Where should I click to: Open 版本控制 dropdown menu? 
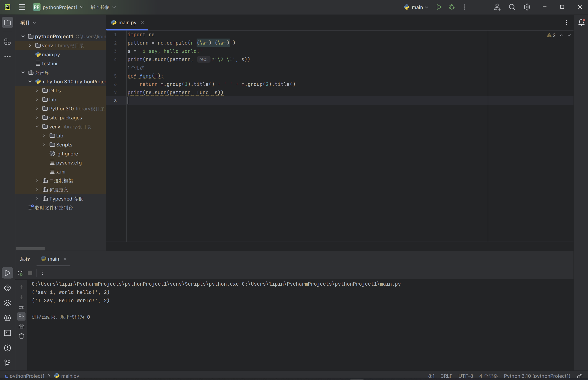coord(103,7)
